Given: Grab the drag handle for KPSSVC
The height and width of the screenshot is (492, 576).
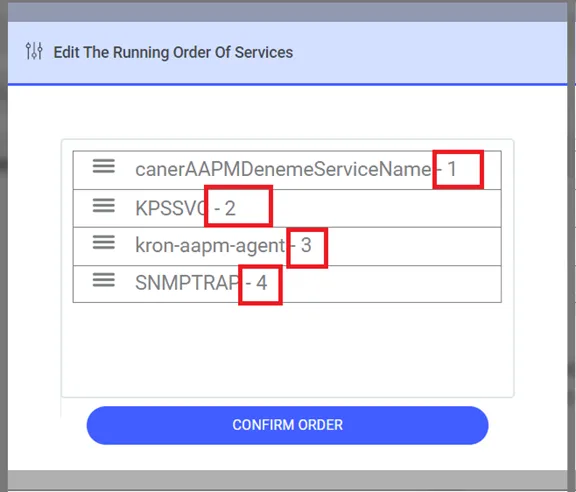Looking at the screenshot, I should pos(104,205).
